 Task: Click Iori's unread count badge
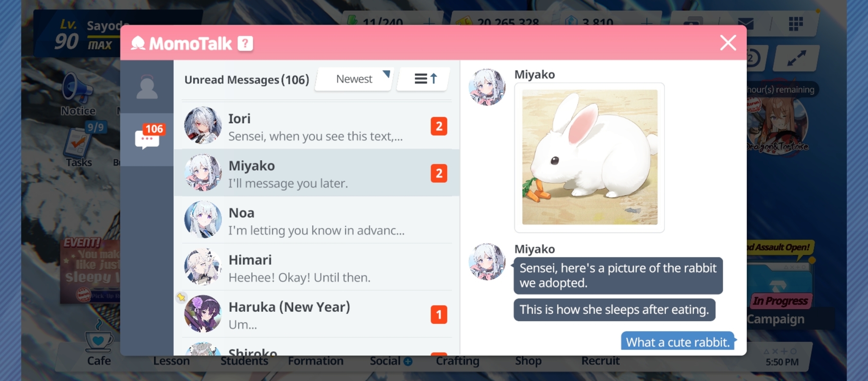click(x=439, y=126)
